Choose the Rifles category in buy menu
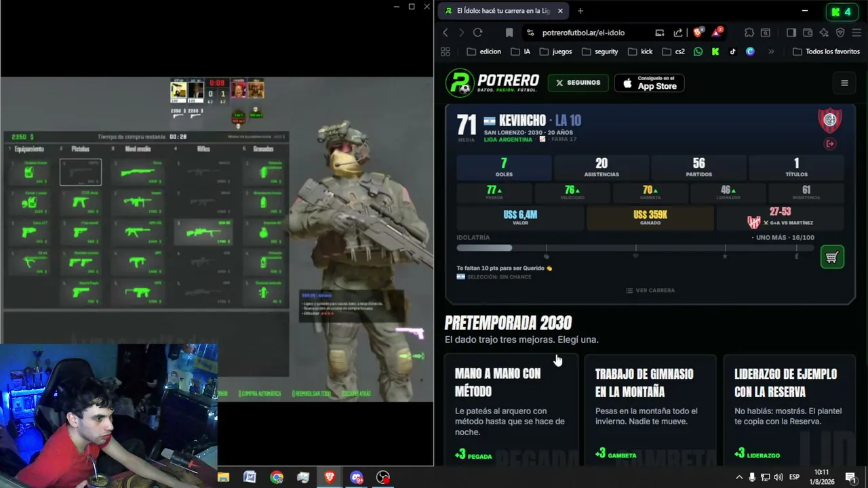The width and height of the screenshot is (868, 488). (203, 149)
